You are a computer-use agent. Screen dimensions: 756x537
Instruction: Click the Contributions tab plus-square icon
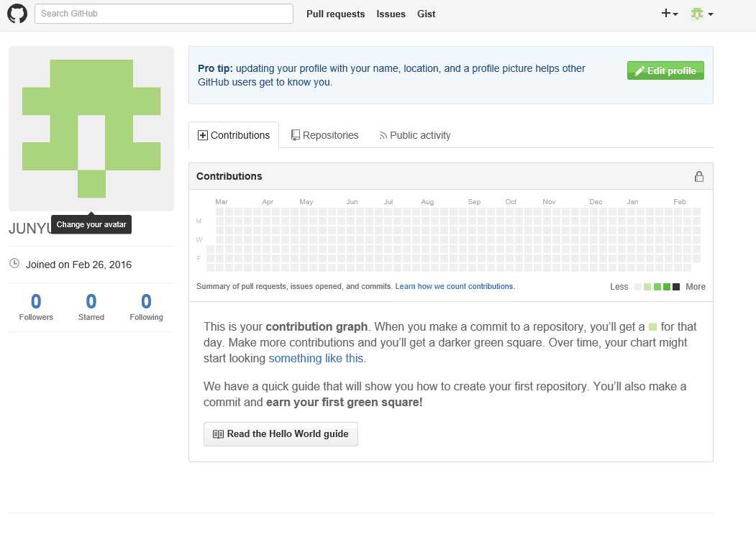point(203,135)
